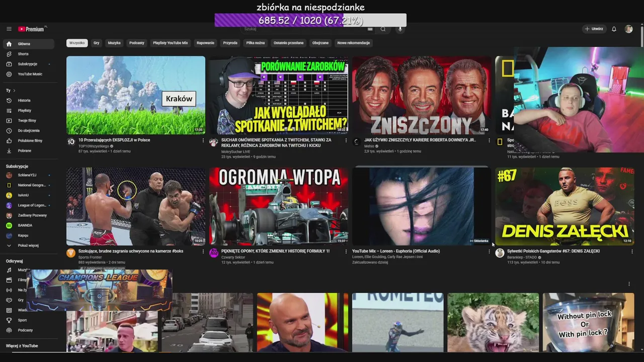This screenshot has height=362, width=644.
Task: Open Sport under Odkrywaj
Action: click(29, 320)
